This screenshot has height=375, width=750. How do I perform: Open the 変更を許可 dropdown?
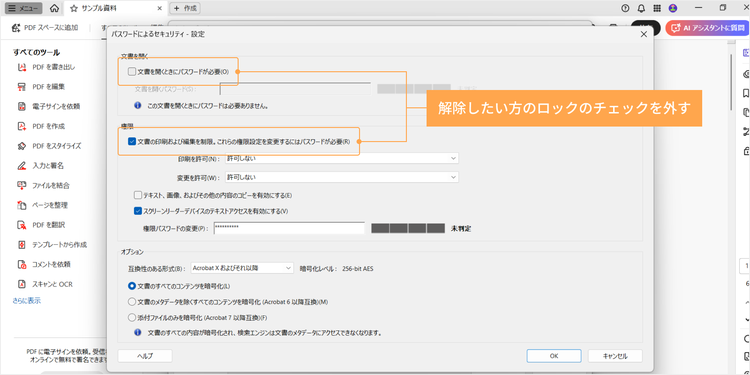tap(341, 177)
